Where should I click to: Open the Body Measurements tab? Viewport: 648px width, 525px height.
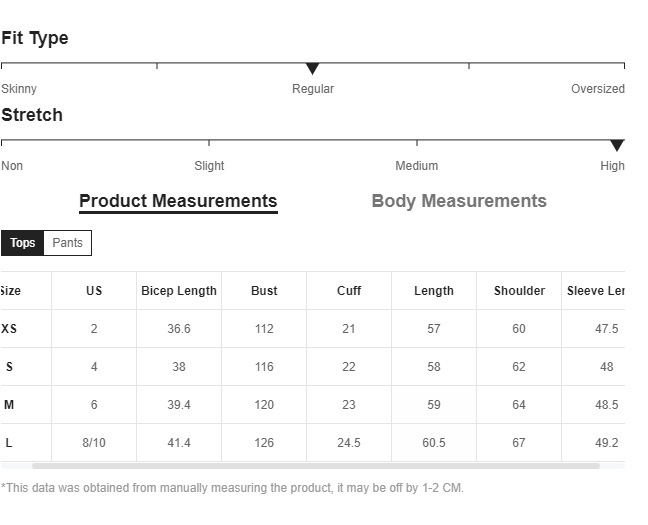(459, 201)
